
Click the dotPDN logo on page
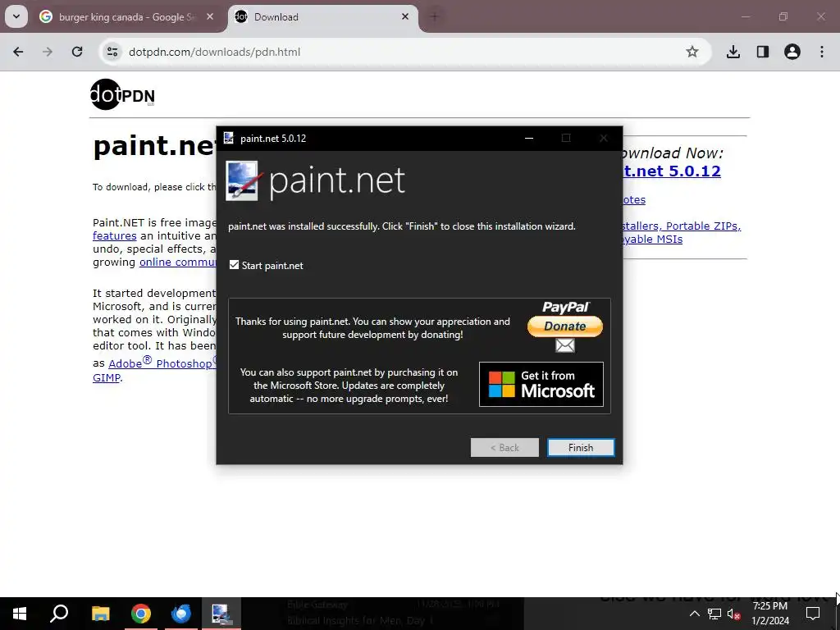point(123,95)
